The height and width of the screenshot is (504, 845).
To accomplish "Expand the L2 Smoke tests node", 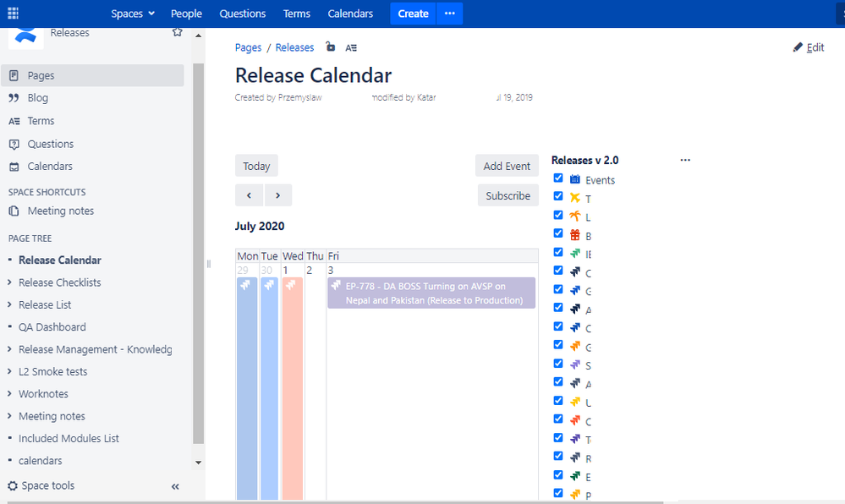I will tap(9, 371).
